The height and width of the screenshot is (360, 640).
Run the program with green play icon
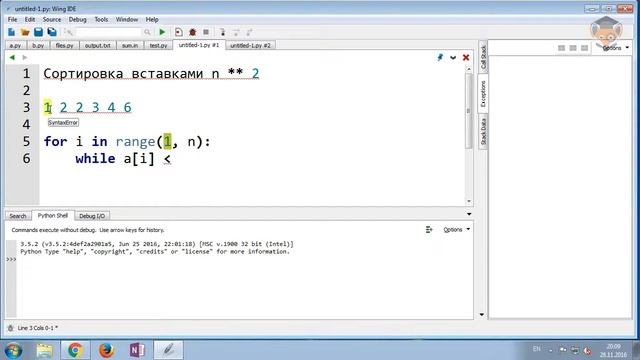(162, 32)
